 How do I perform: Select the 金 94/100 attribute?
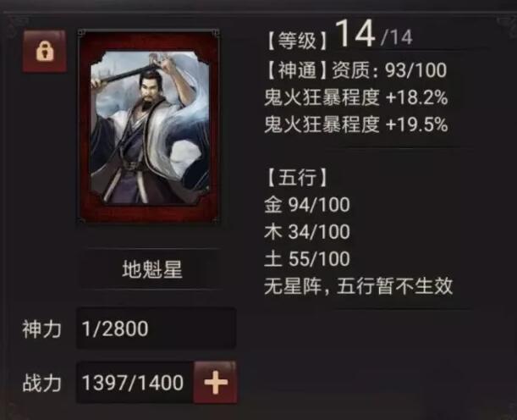click(307, 205)
